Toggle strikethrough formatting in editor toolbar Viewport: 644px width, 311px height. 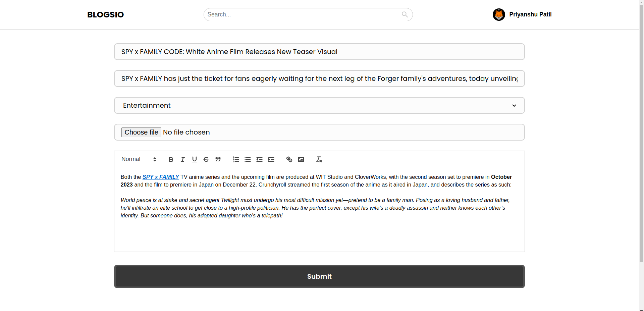pyautogui.click(x=206, y=159)
